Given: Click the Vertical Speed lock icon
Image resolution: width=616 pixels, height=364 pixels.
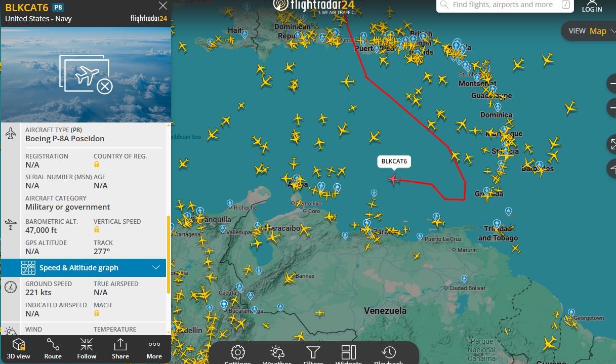Looking at the screenshot, I should coord(97,230).
